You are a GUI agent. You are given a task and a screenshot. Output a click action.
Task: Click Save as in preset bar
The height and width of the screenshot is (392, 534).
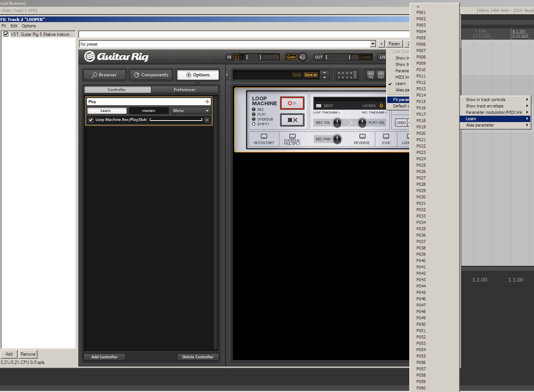[x=311, y=75]
